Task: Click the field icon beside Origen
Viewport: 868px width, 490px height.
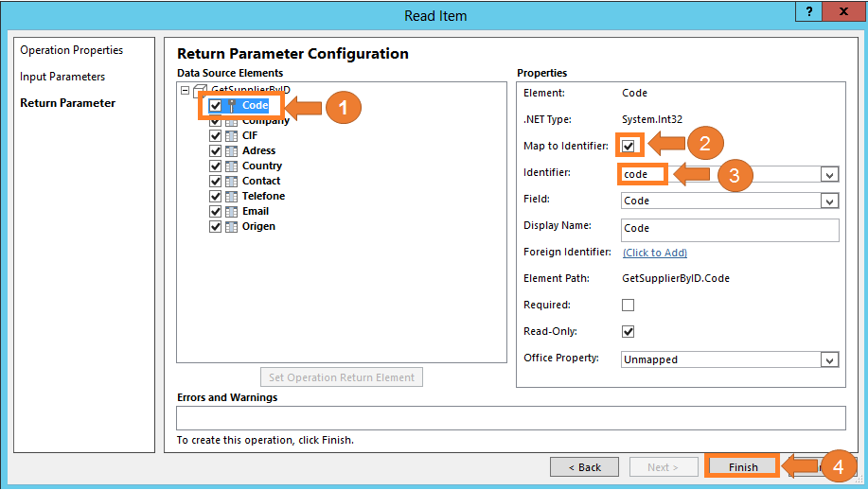Action: coord(232,226)
